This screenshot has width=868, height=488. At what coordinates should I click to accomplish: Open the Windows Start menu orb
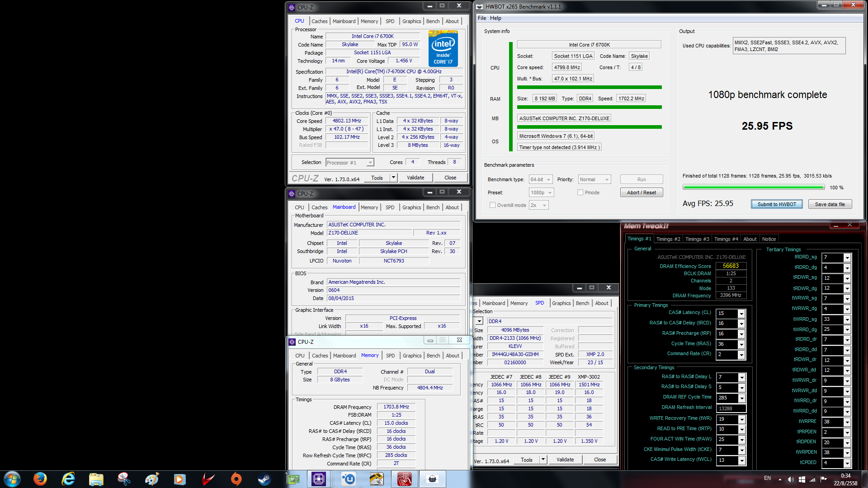point(12,479)
